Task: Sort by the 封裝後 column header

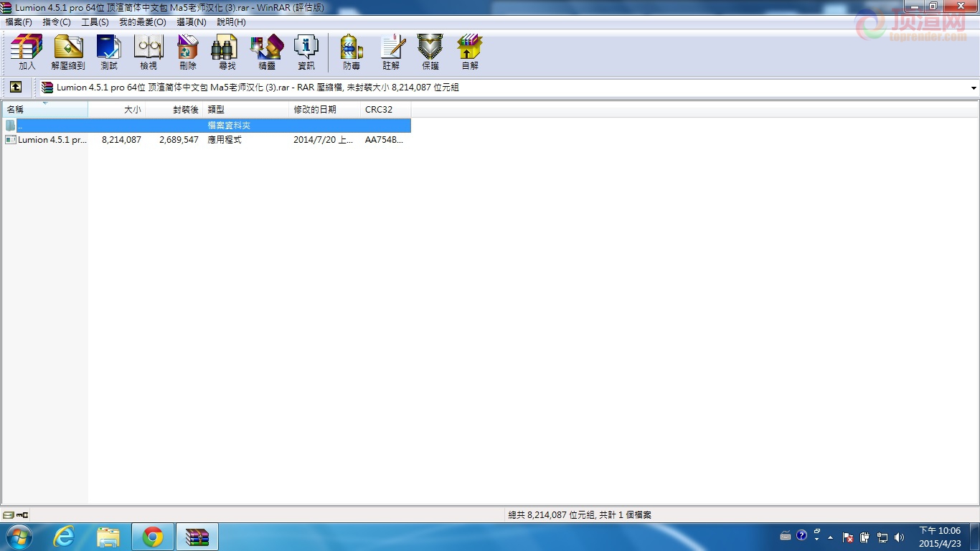Action: pos(175,110)
